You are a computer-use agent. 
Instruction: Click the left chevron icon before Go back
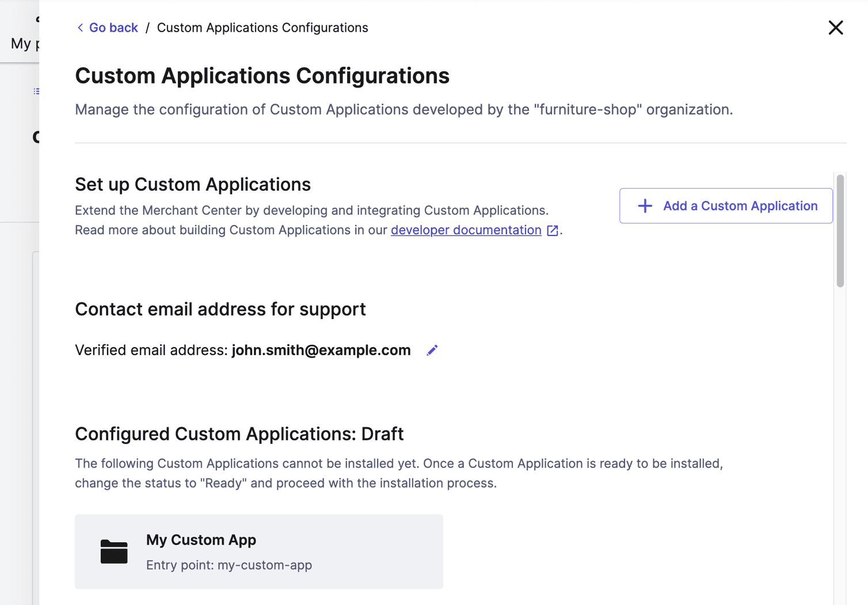[80, 27]
